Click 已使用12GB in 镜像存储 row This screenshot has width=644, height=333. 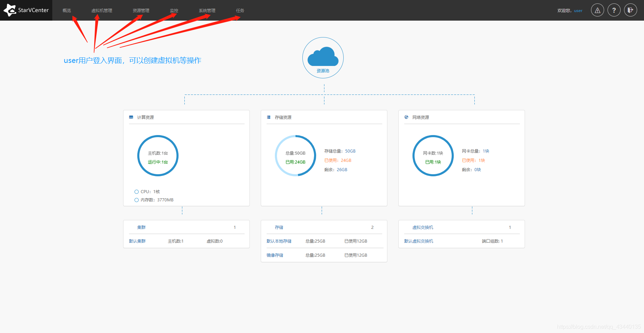(x=356, y=255)
